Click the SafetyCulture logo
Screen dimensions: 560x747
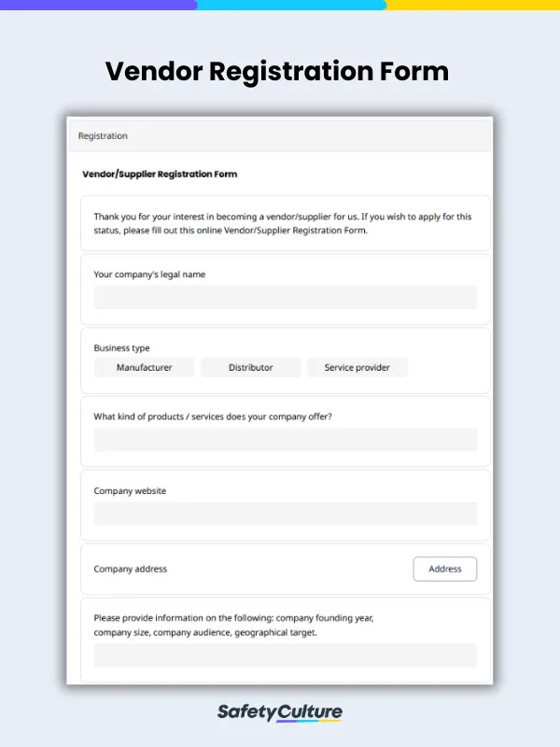[279, 712]
